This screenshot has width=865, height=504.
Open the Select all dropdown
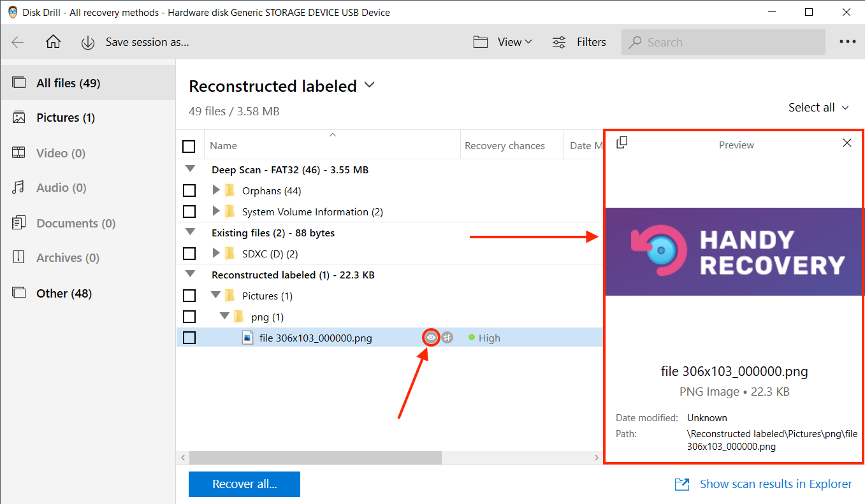818,108
